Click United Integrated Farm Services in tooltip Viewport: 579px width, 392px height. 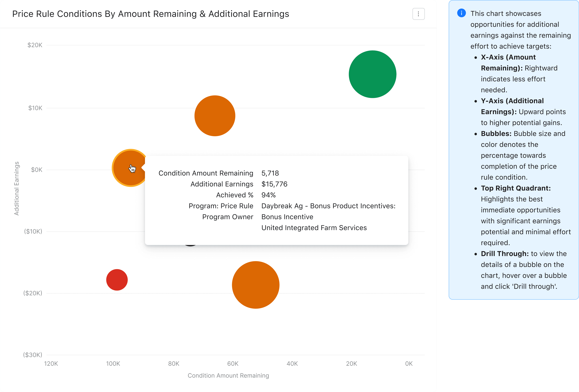tap(314, 228)
